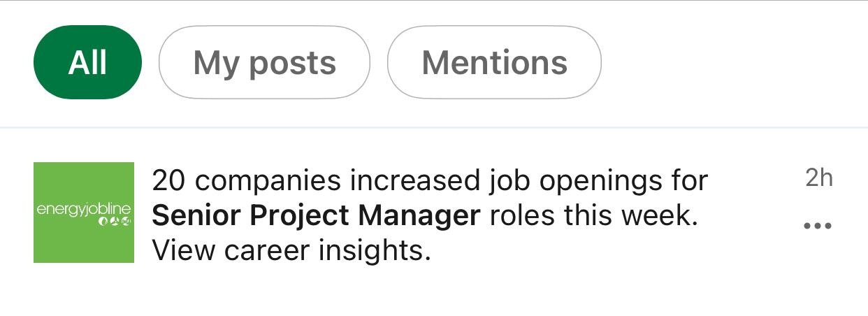Click 'roles this week' in the notification
The image size is (868, 316).
point(593,216)
